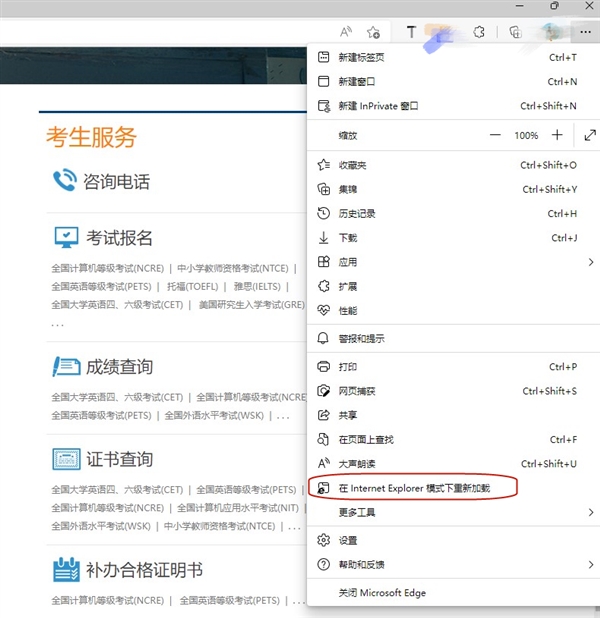Open 收藏夹 favorites menu entry
The height and width of the screenshot is (618, 600).
453,165
